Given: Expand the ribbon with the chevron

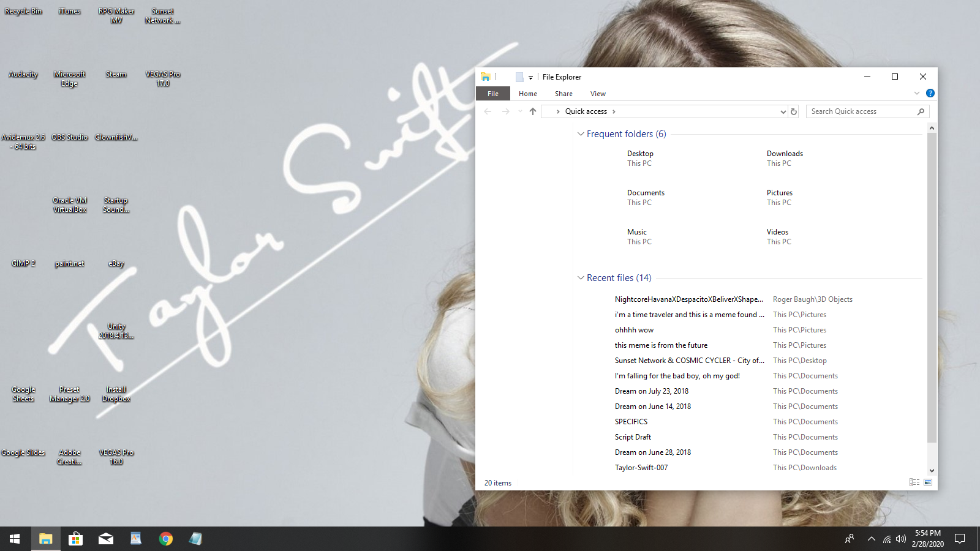Looking at the screenshot, I should 917,93.
